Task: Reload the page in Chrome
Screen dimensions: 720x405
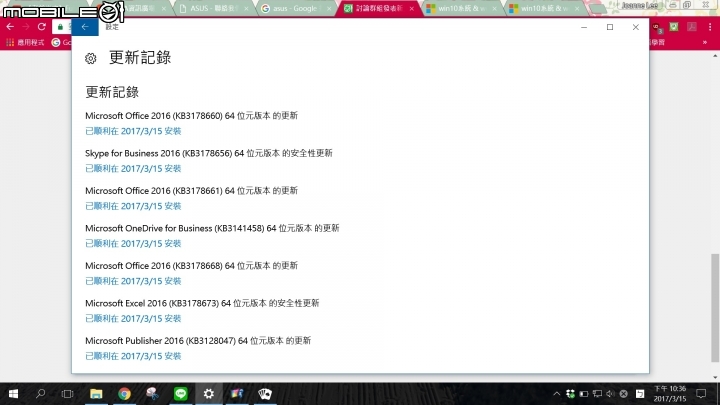Action: point(42,27)
